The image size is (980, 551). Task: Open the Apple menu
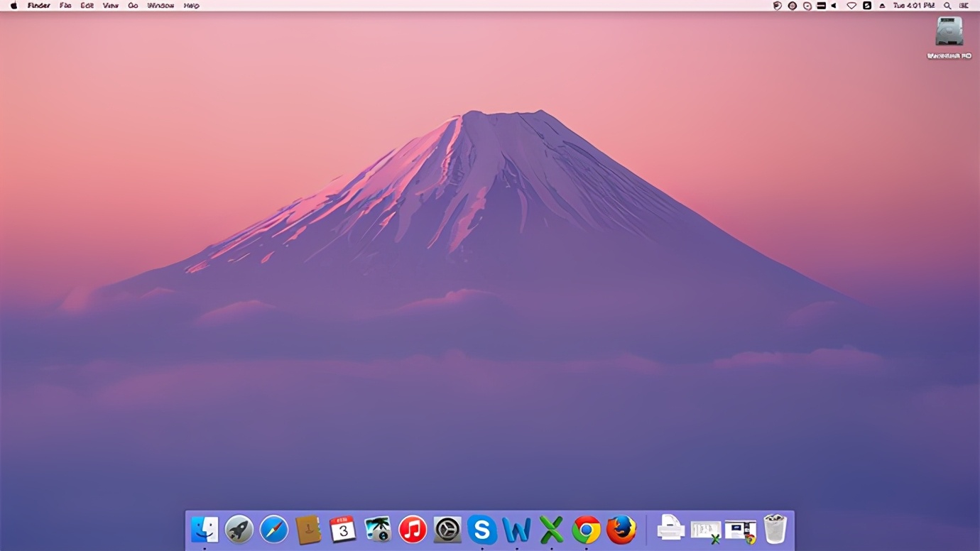(13, 6)
